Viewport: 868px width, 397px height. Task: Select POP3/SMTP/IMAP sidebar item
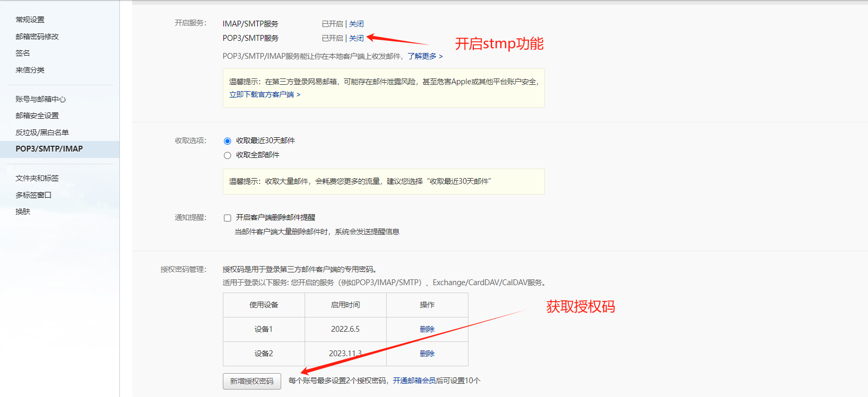[49, 149]
